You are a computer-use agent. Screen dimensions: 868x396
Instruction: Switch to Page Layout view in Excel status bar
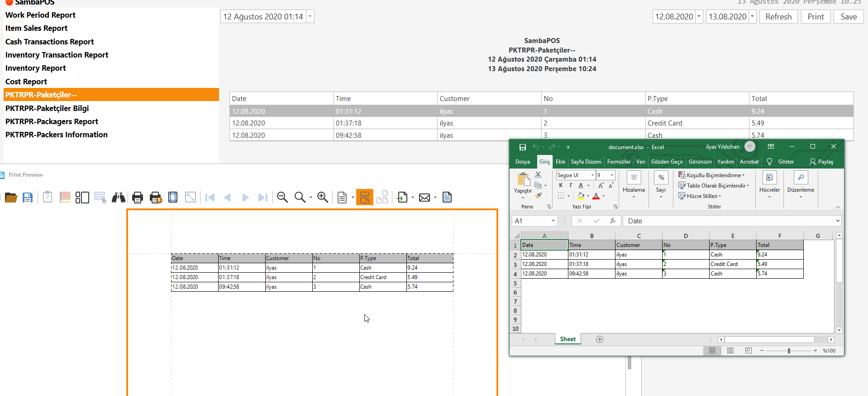click(x=730, y=351)
